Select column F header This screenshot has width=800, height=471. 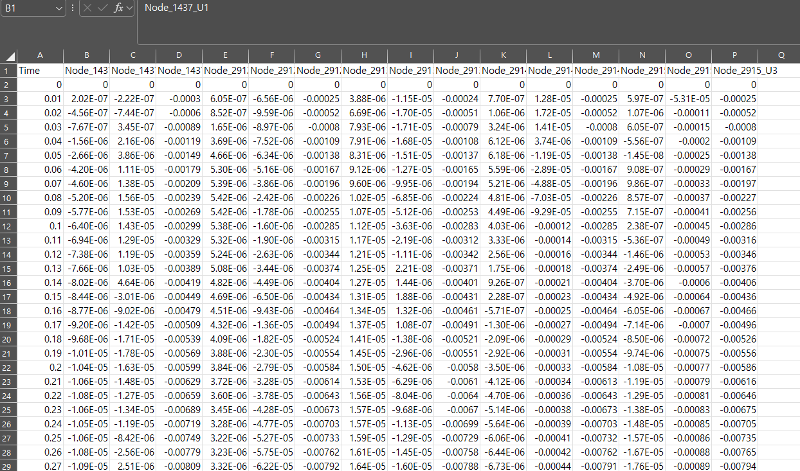[x=272, y=56]
